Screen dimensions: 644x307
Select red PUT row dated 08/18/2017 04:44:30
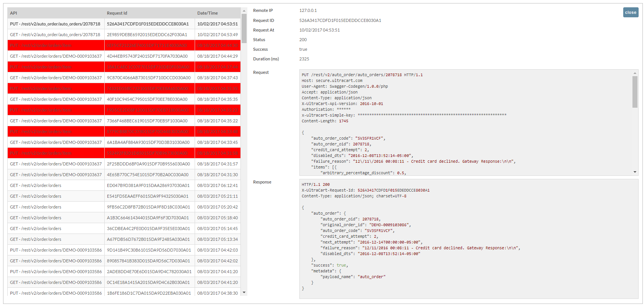click(x=124, y=45)
